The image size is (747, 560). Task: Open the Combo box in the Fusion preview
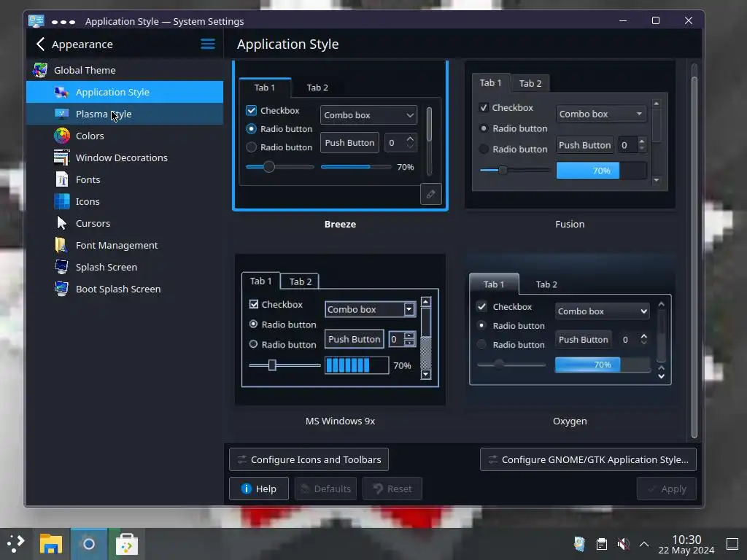pyautogui.click(x=601, y=114)
